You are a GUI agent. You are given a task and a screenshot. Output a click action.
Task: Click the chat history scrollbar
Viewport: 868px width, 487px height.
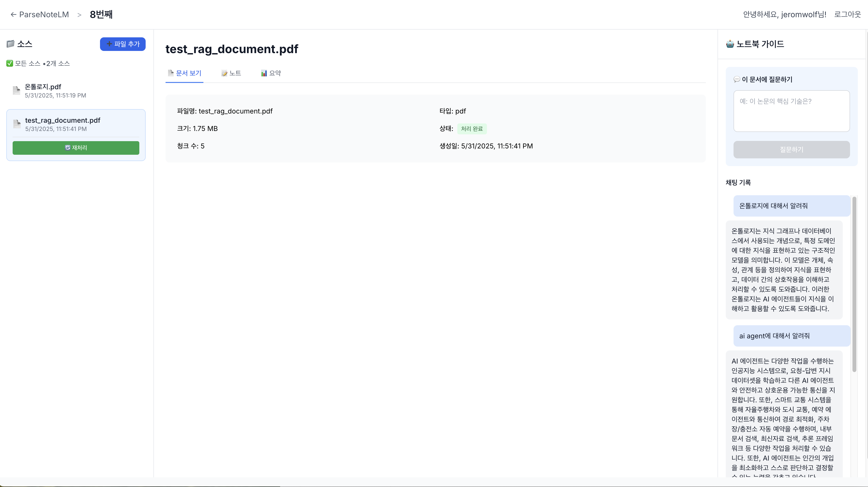point(854,284)
